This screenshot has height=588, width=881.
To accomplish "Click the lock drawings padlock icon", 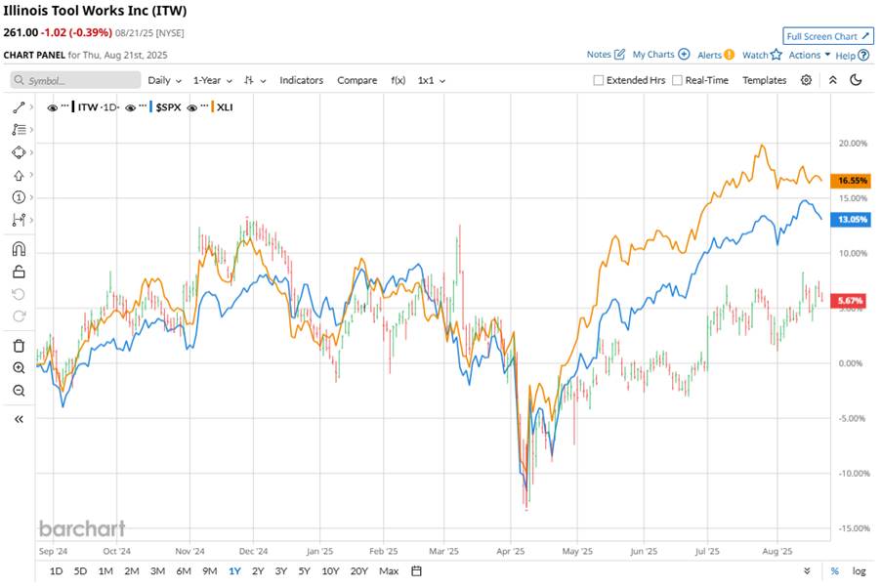I will coord(19,273).
